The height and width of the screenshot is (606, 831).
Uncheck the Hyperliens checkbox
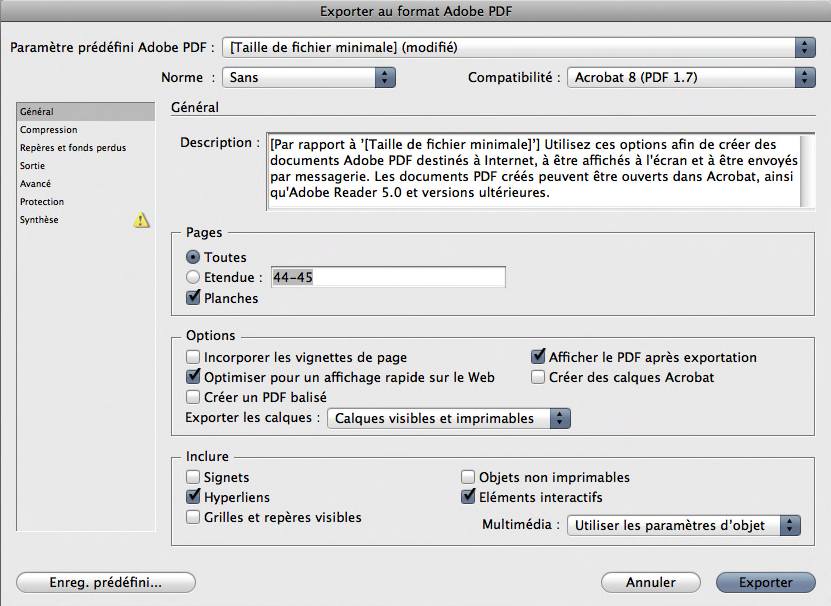click(x=193, y=497)
